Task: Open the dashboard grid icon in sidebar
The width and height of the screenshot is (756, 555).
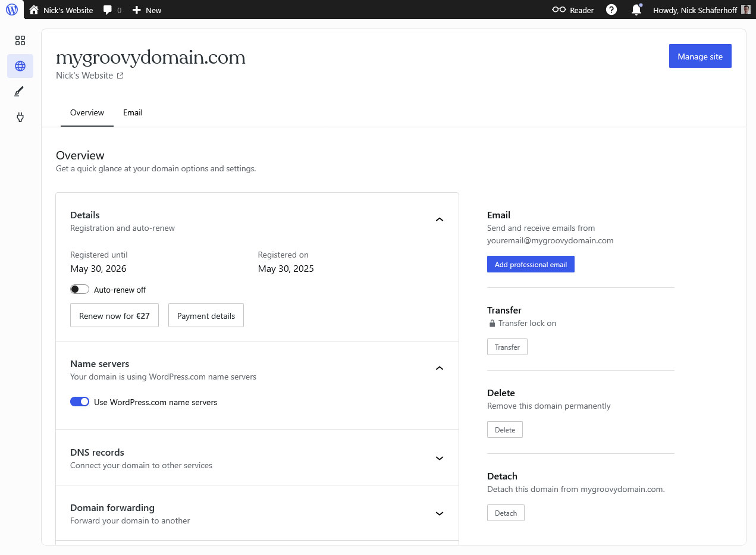Action: click(x=20, y=40)
